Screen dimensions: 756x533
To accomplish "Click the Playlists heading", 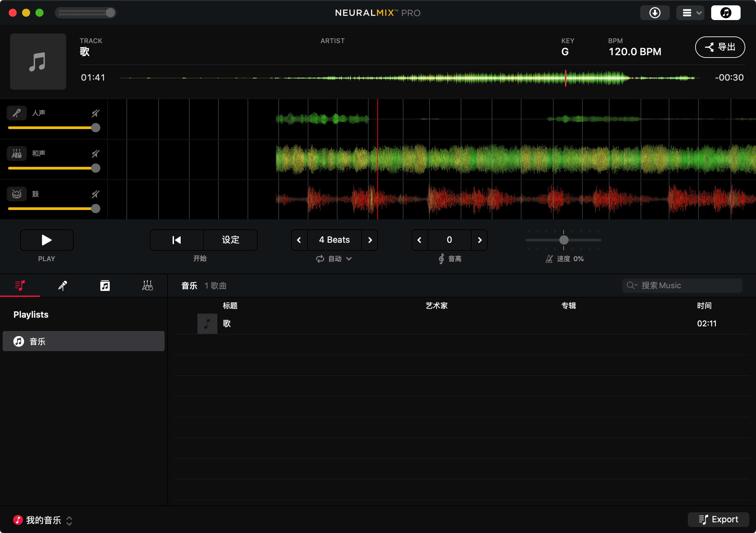I will click(31, 314).
